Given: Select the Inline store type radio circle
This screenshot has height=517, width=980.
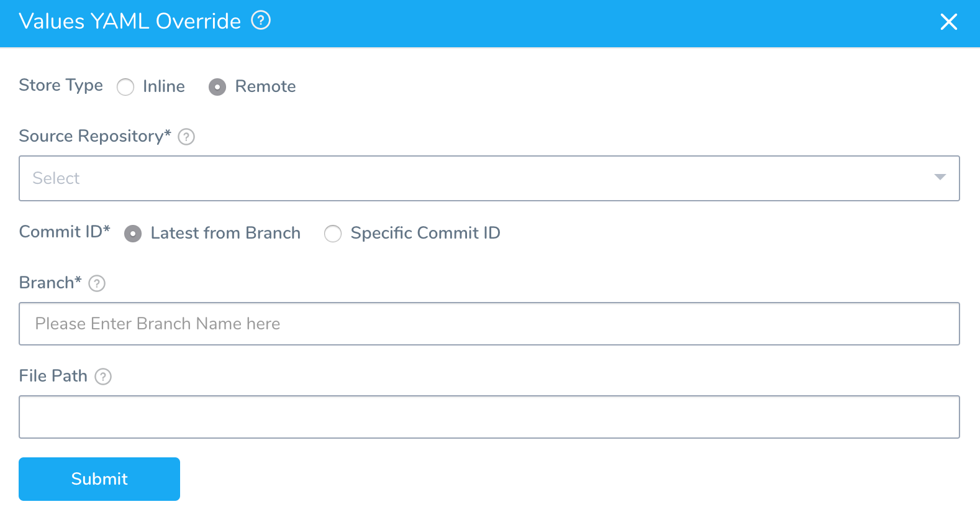Looking at the screenshot, I should (x=125, y=87).
